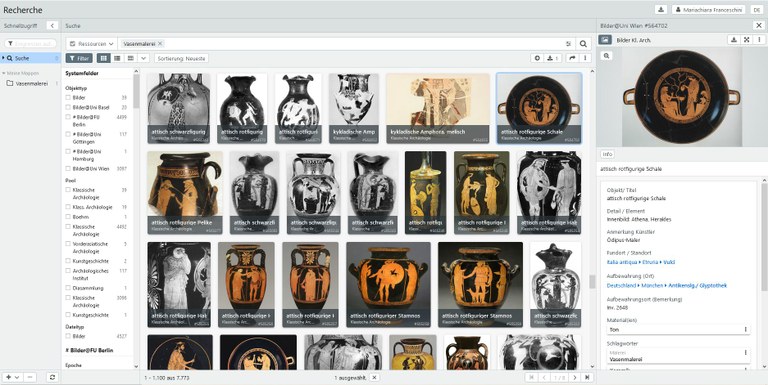
Task: Collapse the Schnellzugriff sidebar with the chevron
Action: (x=52, y=25)
